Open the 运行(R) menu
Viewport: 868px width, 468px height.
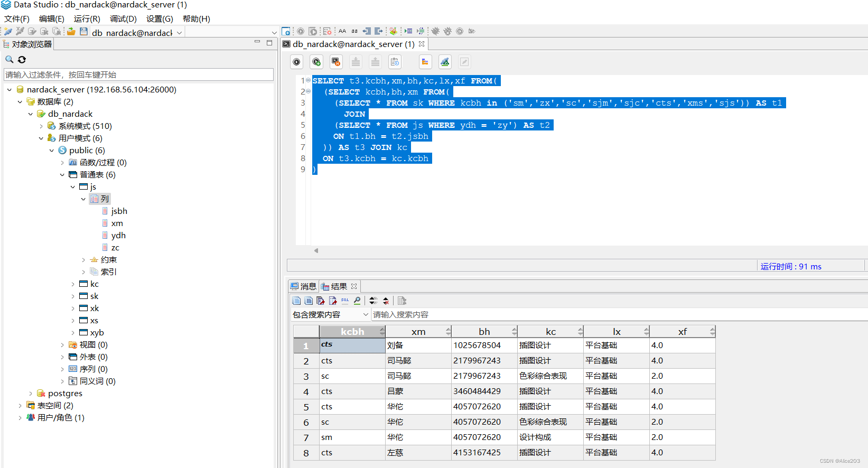coord(87,19)
